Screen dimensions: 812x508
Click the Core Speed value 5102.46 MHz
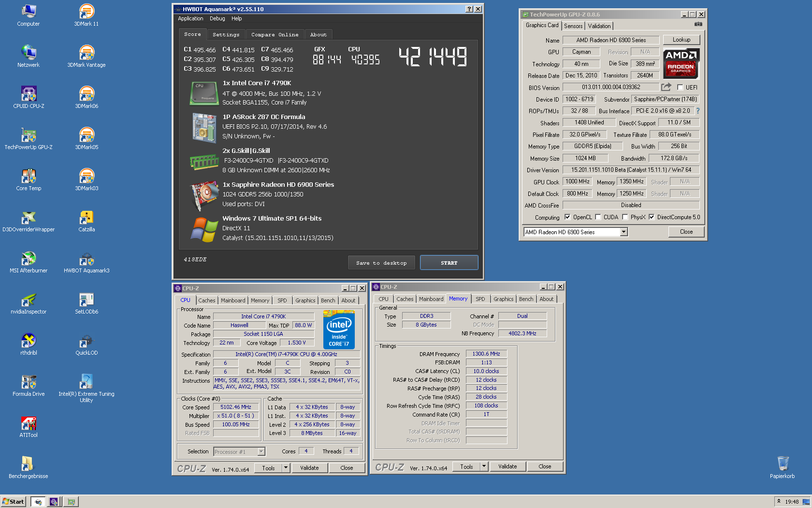[x=236, y=407]
